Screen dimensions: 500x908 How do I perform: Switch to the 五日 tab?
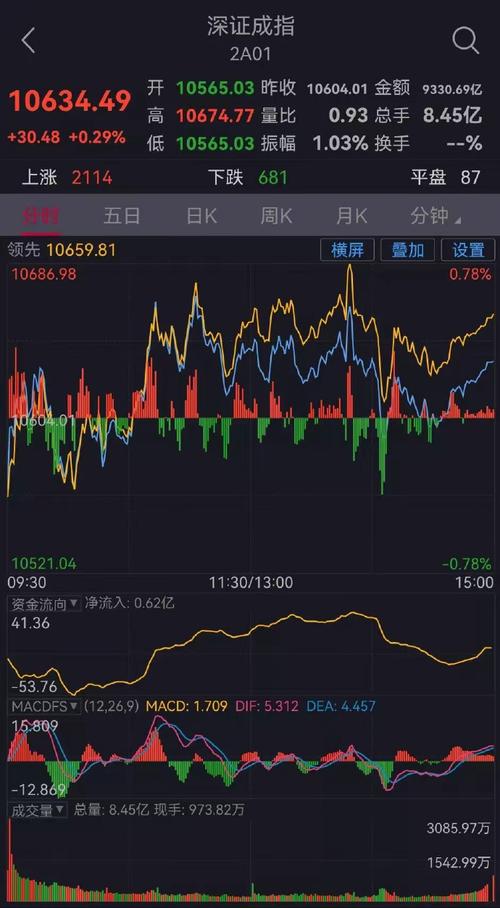tap(122, 216)
